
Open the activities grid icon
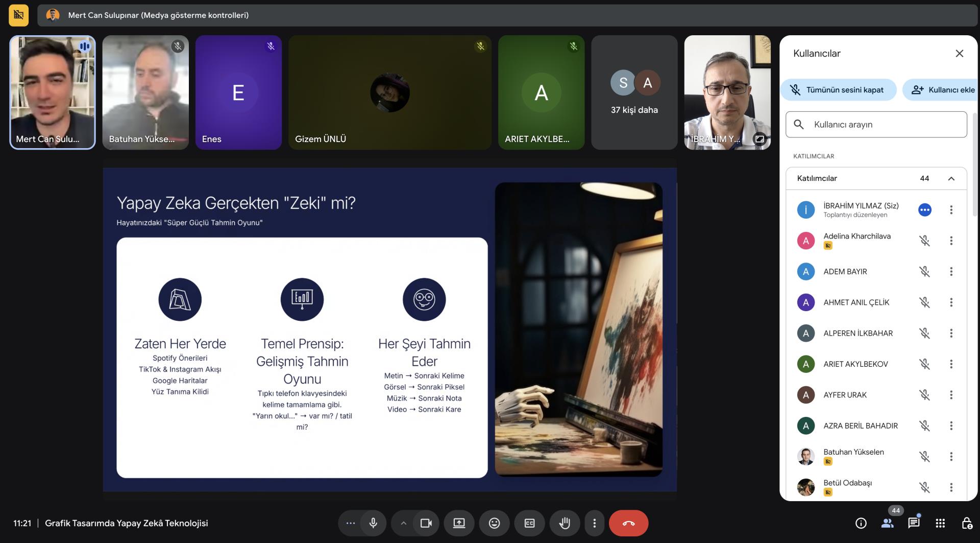[x=940, y=523]
